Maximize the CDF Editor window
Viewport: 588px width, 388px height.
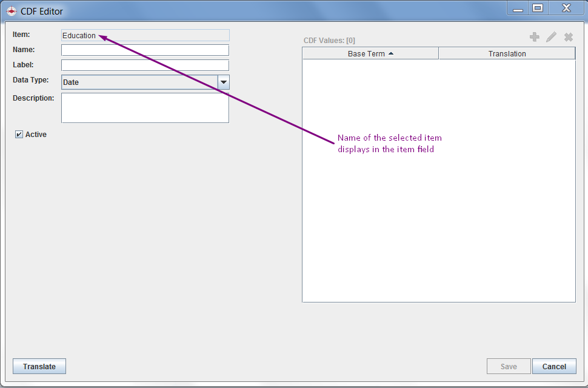[537, 8]
